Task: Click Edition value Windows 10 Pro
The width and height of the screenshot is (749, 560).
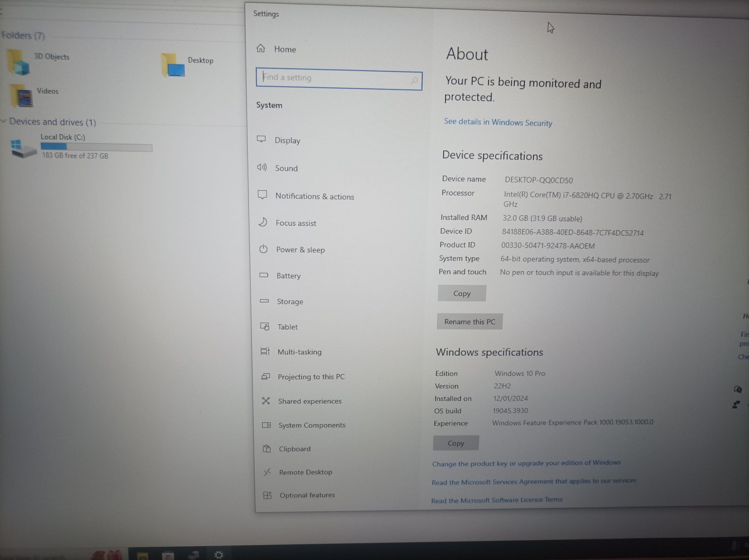Action: 520,373
